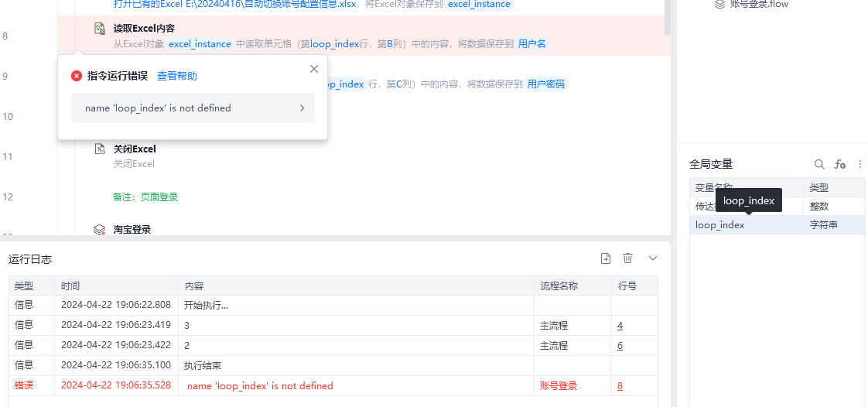Select the loop_index global variable row
The image size is (868, 407).
777,225
